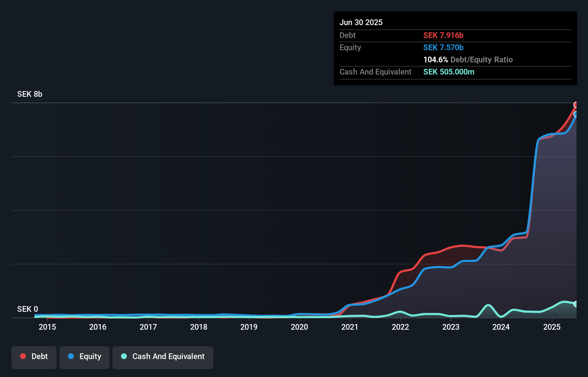
Task: Toggle the Cash And Equivalent legend button
Action: 163,357
